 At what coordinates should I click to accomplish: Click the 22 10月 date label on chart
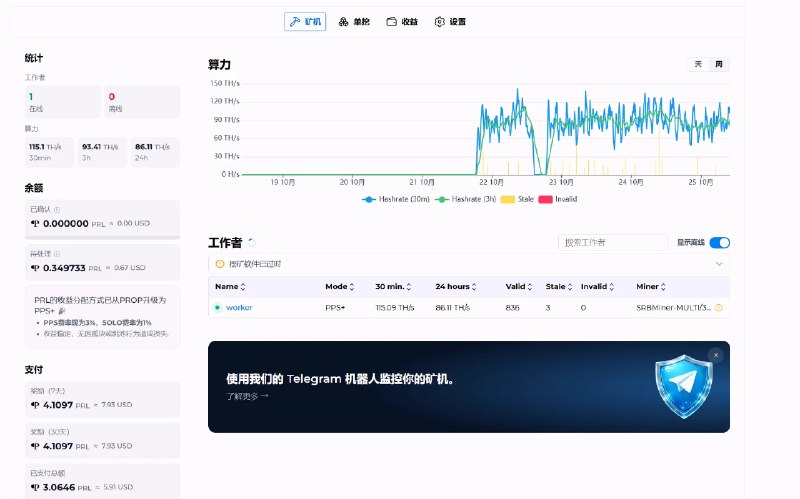[491, 182]
